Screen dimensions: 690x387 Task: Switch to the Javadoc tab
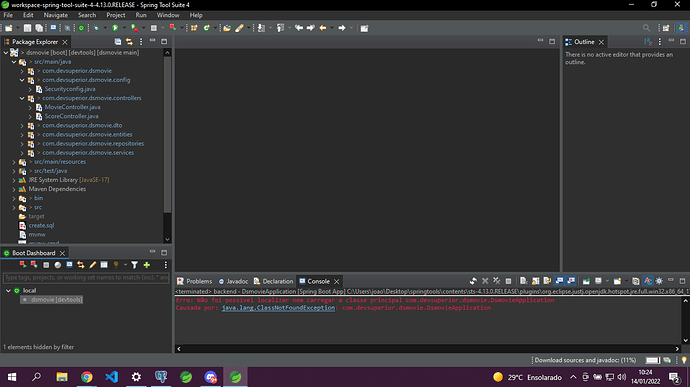click(x=233, y=281)
